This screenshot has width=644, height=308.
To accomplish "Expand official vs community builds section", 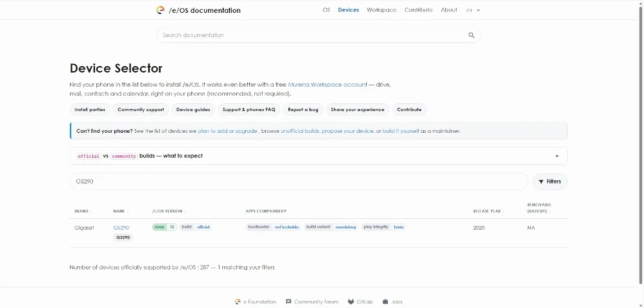I will [318, 156].
